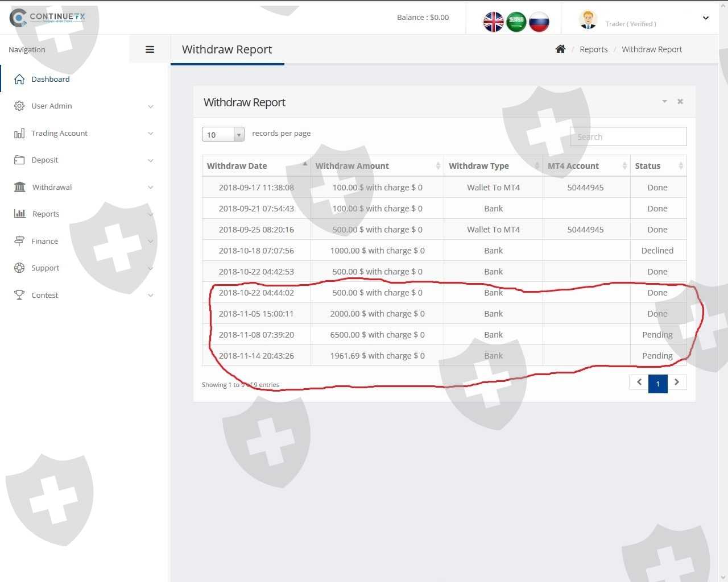Click the trader avatar picture
Image resolution: width=728 pixels, height=582 pixels.
[x=588, y=19]
